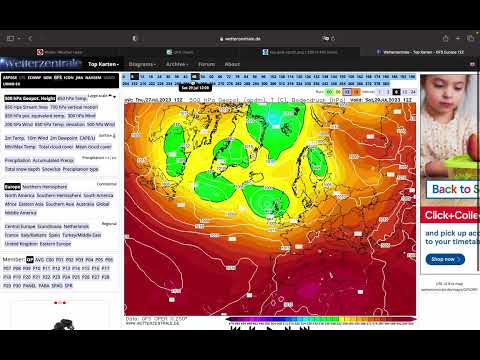This screenshot has height=360, width=480.
Task: Open the menu icon right of navbar
Action: tap(472, 64)
